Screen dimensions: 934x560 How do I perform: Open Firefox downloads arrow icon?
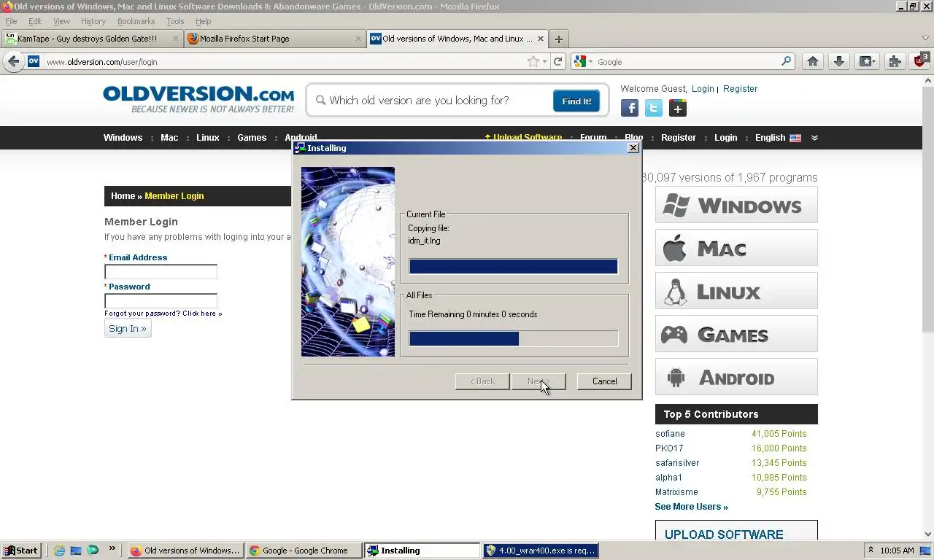pyautogui.click(x=839, y=62)
